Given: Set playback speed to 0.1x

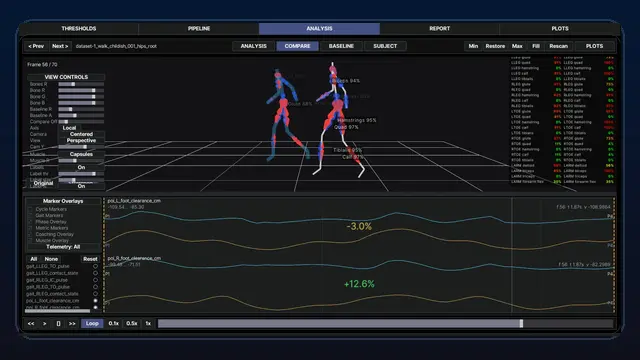Looking at the screenshot, I should tap(113, 323).
